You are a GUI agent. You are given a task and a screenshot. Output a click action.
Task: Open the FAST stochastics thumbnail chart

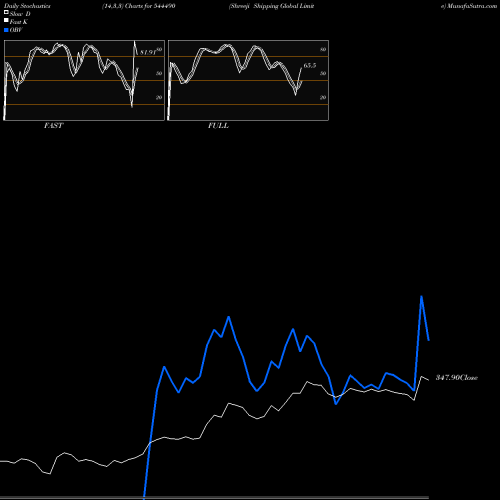[x=84, y=80]
